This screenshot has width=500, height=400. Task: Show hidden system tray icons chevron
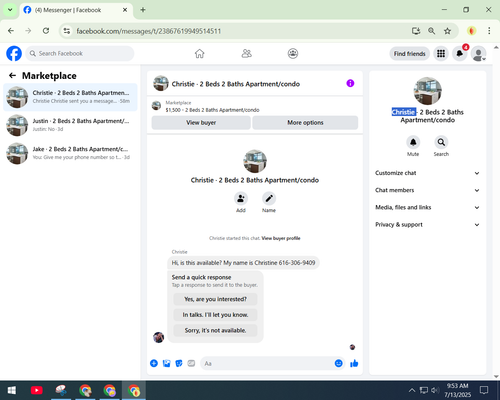(x=412, y=390)
